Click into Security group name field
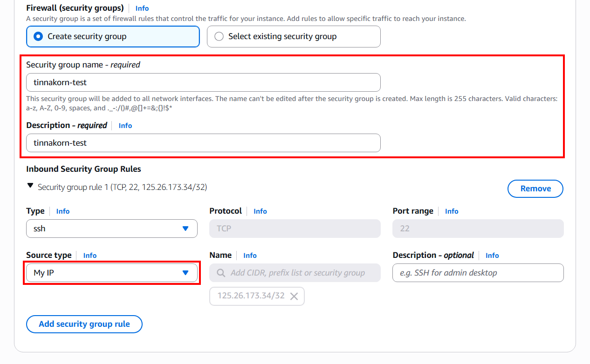 203,82
